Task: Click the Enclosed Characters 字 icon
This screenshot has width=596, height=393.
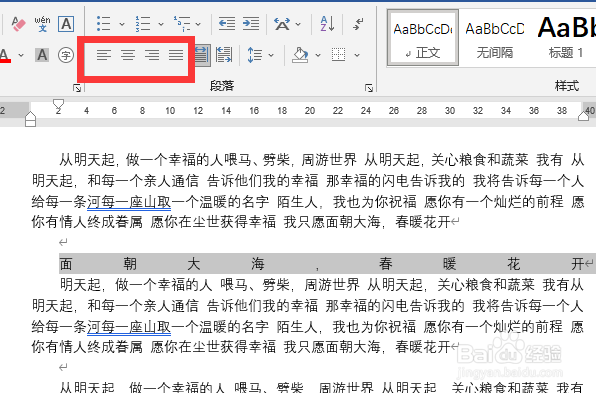Action: coord(66,55)
